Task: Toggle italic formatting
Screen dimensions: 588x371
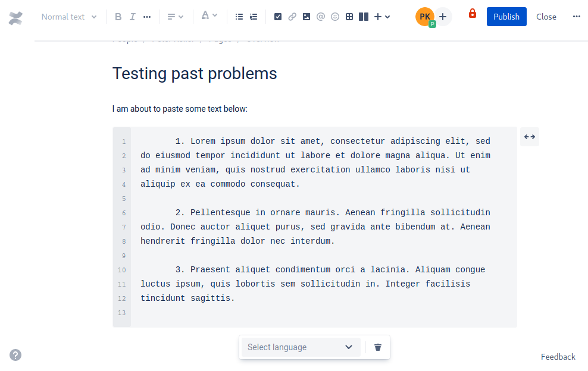Action: pyautogui.click(x=132, y=17)
